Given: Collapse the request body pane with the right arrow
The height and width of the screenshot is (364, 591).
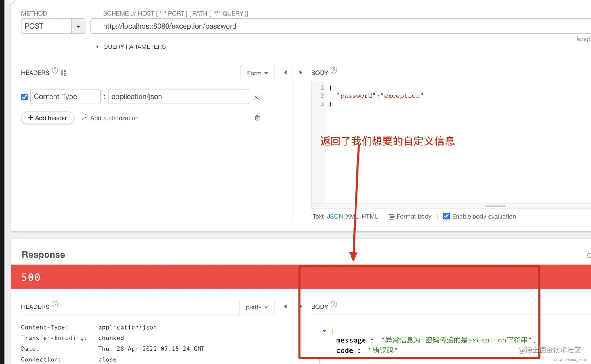Looking at the screenshot, I should 301,73.
